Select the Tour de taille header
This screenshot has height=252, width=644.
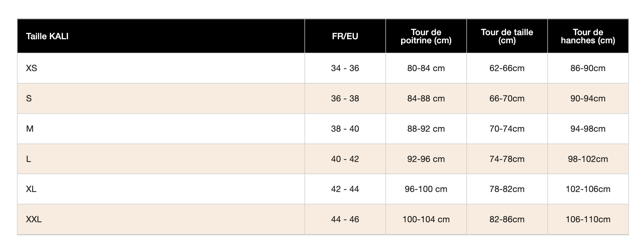pos(507,36)
